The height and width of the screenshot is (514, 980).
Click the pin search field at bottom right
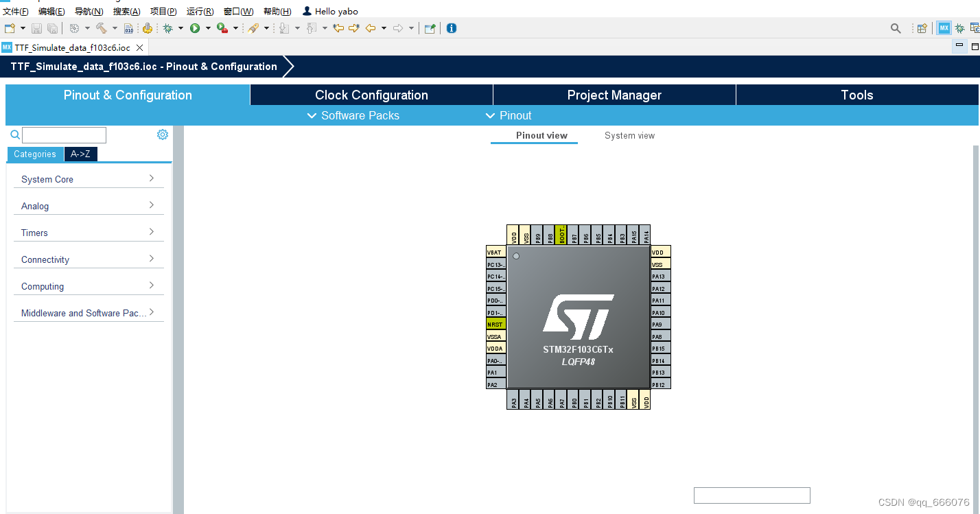coord(751,495)
